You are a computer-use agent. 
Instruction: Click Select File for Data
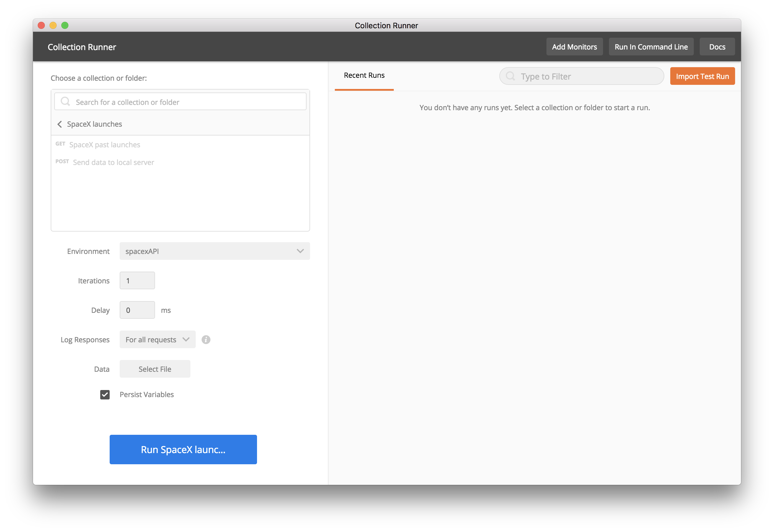pyautogui.click(x=155, y=369)
